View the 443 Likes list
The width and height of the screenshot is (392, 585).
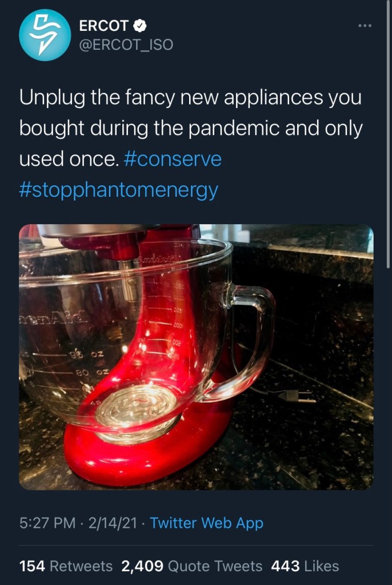pyautogui.click(x=305, y=566)
